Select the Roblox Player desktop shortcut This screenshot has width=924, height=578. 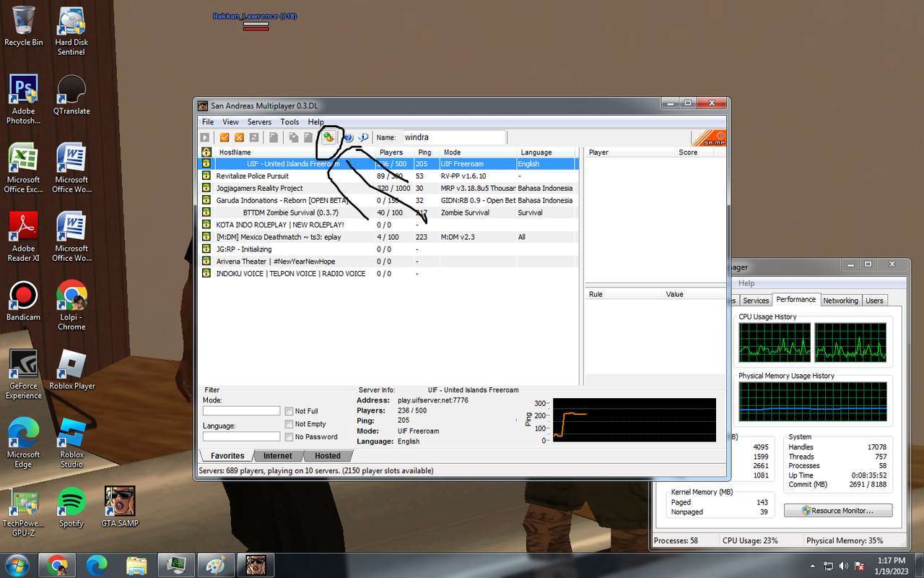coord(71,369)
